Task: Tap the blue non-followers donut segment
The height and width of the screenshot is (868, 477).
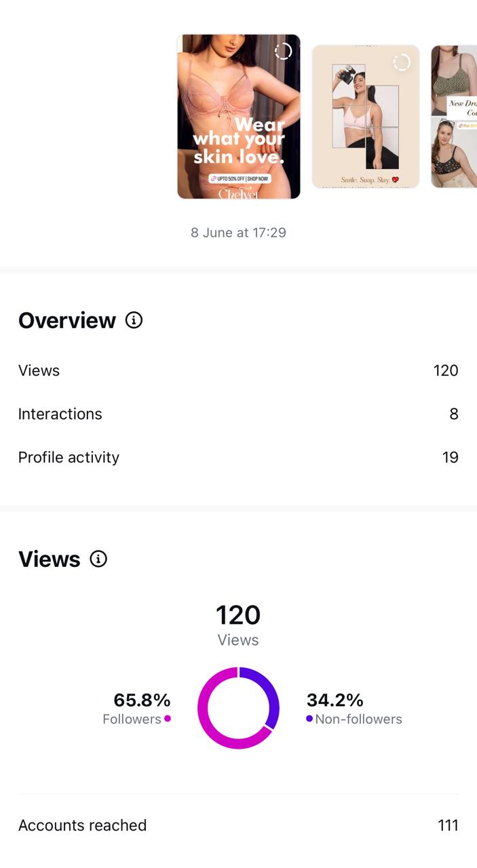Action: coord(270,690)
